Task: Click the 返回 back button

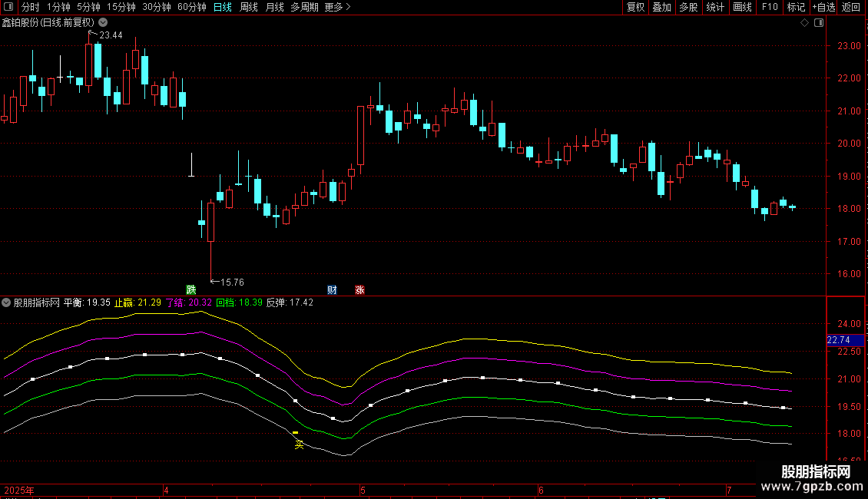Action: click(x=851, y=7)
